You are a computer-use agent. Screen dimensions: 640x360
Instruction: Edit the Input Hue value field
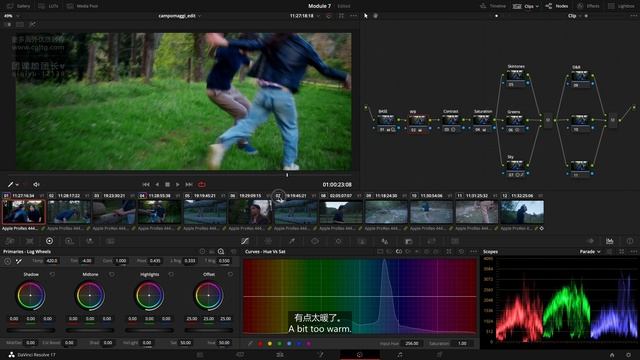point(411,344)
